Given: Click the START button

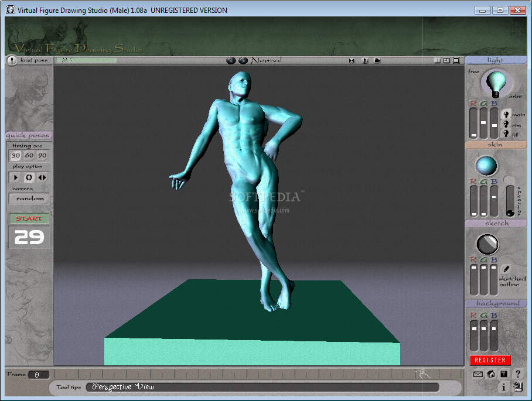Looking at the screenshot, I should [x=29, y=218].
